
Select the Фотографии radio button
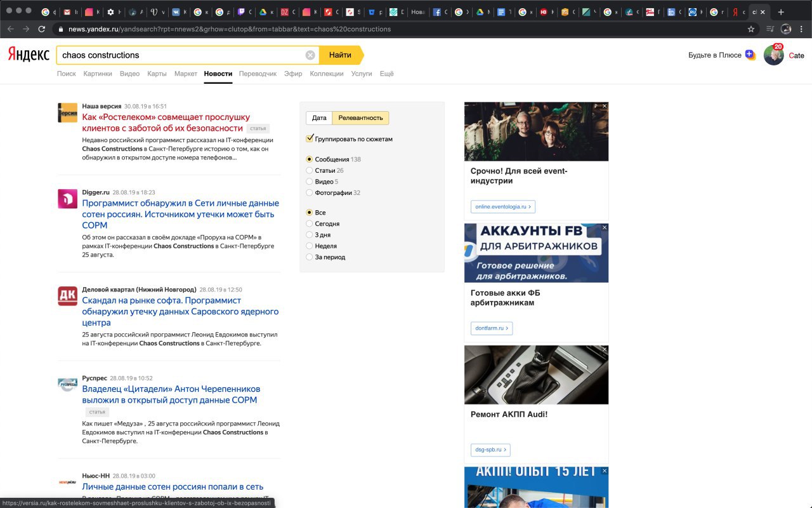[310, 192]
